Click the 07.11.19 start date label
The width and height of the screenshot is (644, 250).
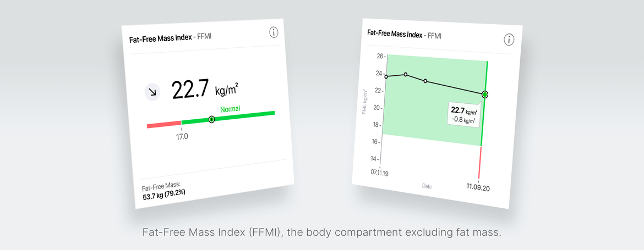click(x=379, y=173)
